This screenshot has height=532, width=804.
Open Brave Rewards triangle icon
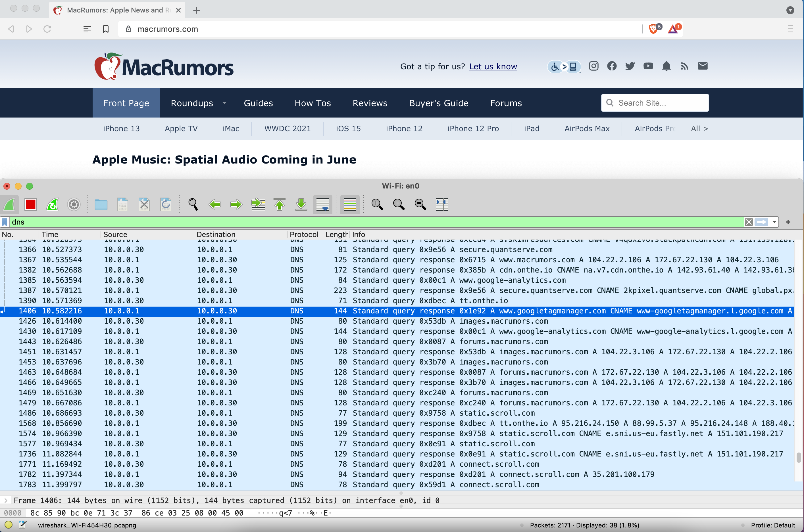[673, 29]
